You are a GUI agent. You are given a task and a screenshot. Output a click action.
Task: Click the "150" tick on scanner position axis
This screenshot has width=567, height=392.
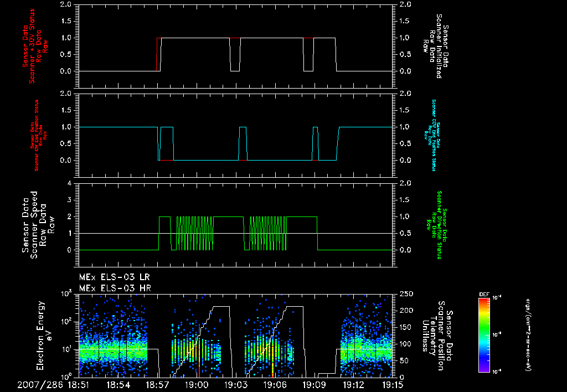pos(406,327)
